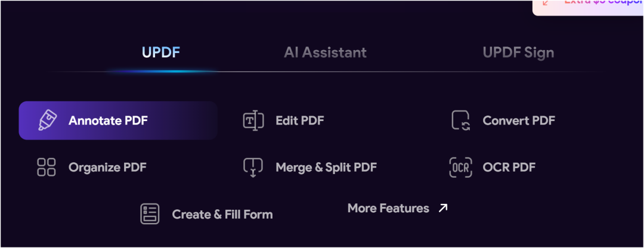Switch to the AI Assistant tab
644x248 pixels.
[326, 52]
